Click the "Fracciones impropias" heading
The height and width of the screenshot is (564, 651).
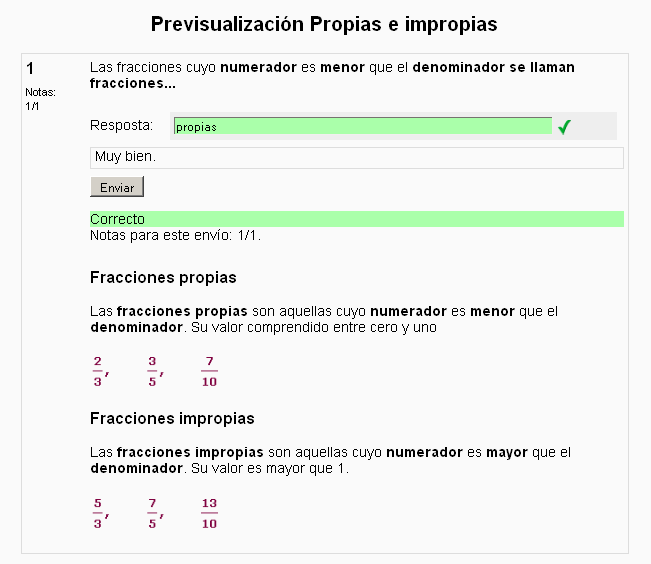pos(172,418)
